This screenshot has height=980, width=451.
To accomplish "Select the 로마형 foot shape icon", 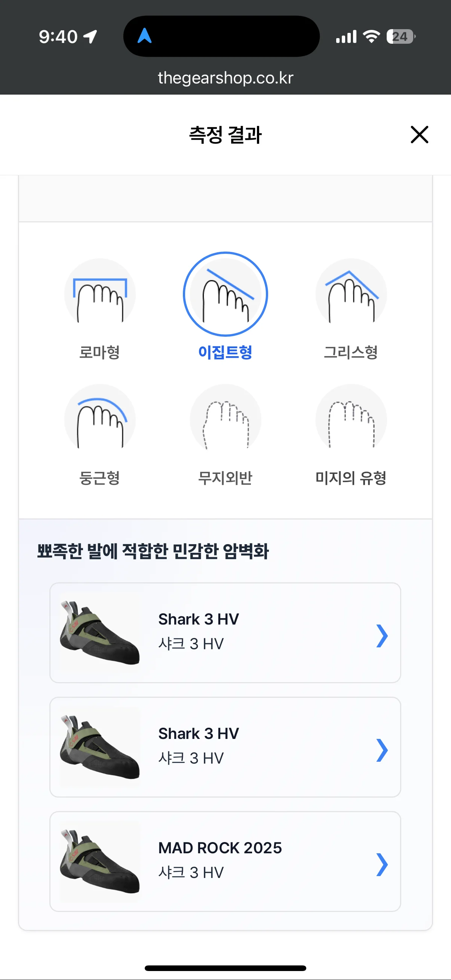I will (x=100, y=294).
